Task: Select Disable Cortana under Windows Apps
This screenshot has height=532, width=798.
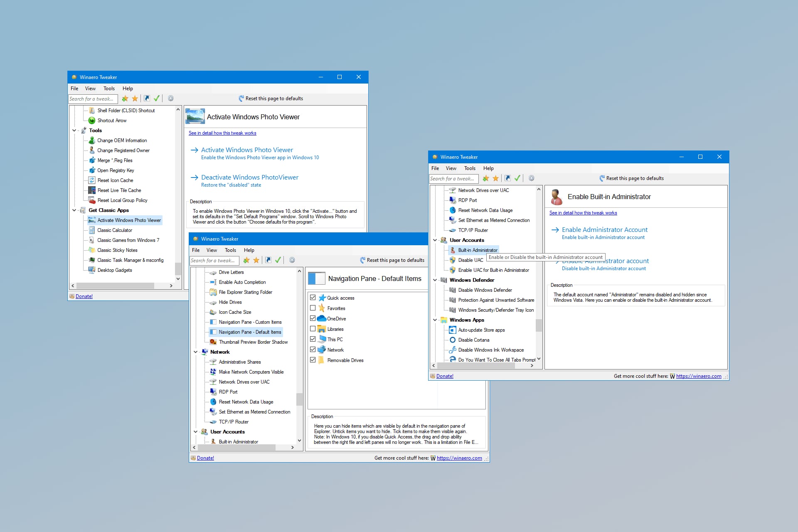Action: tap(474, 340)
